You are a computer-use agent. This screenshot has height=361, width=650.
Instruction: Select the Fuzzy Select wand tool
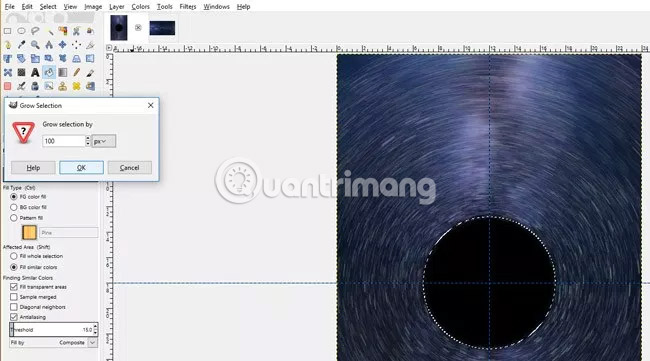[49, 31]
